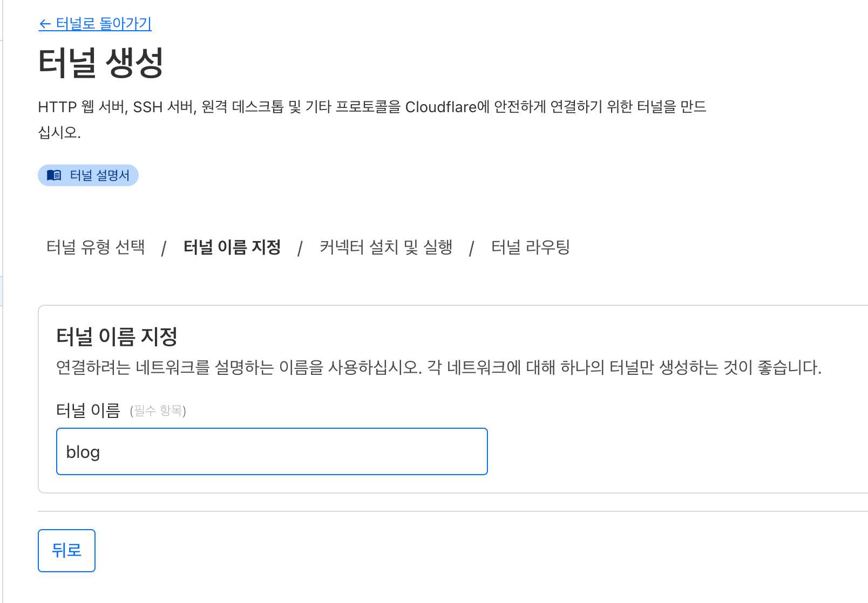868x603 pixels.
Task: Click the slash before 터널 라우팅
Action: coord(472,248)
